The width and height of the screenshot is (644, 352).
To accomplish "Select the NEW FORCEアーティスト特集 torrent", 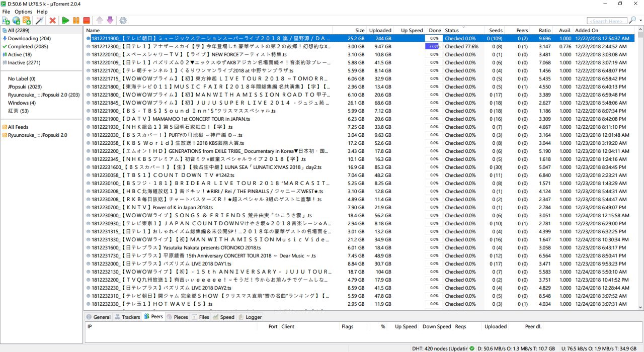I will (x=361, y=55).
